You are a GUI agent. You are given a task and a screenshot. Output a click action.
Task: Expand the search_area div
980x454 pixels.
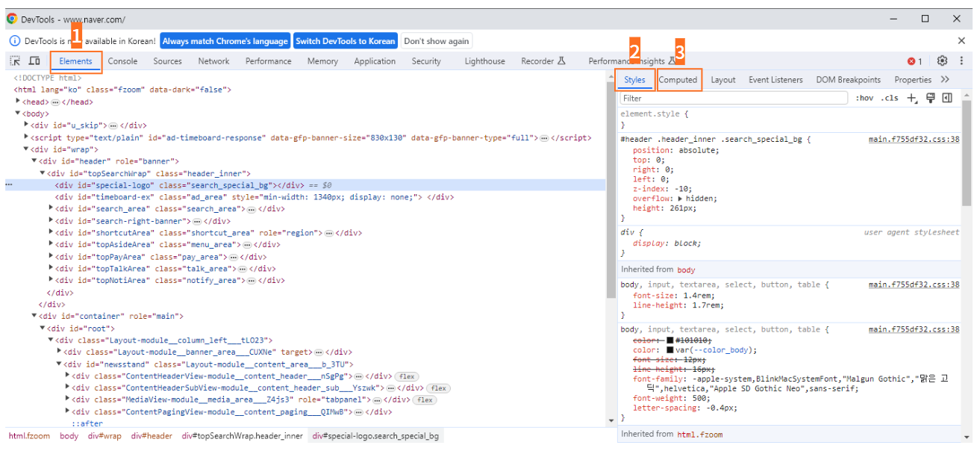click(x=51, y=209)
